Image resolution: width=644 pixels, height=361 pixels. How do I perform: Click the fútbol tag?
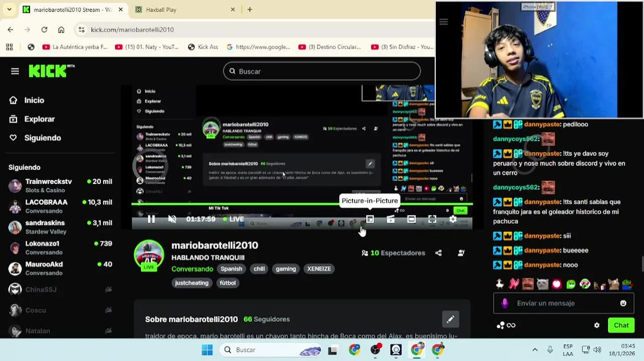click(x=227, y=283)
